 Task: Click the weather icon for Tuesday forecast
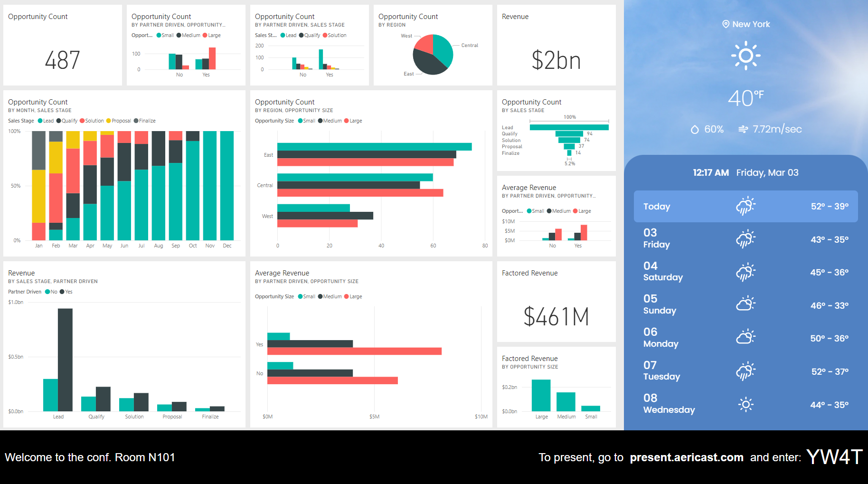click(745, 371)
